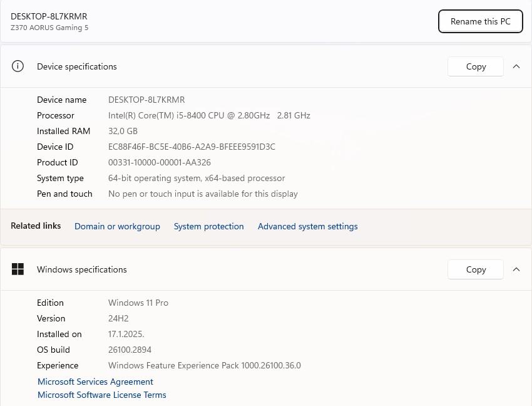Click the Device specifications info icon
Image resolution: width=532 pixels, height=406 pixels.
click(18, 66)
